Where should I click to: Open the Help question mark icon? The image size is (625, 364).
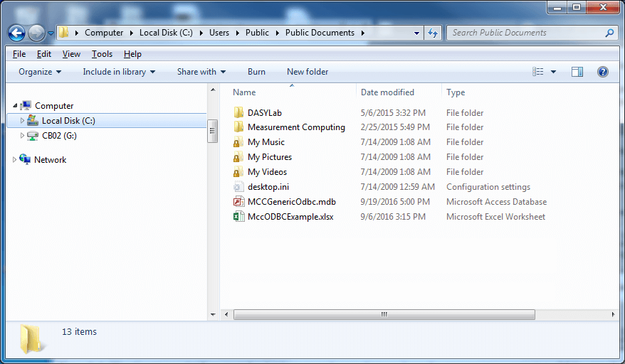click(603, 72)
